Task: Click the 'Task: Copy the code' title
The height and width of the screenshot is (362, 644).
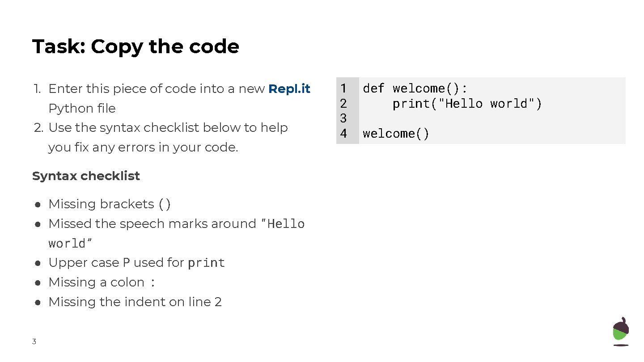Action: [x=136, y=46]
